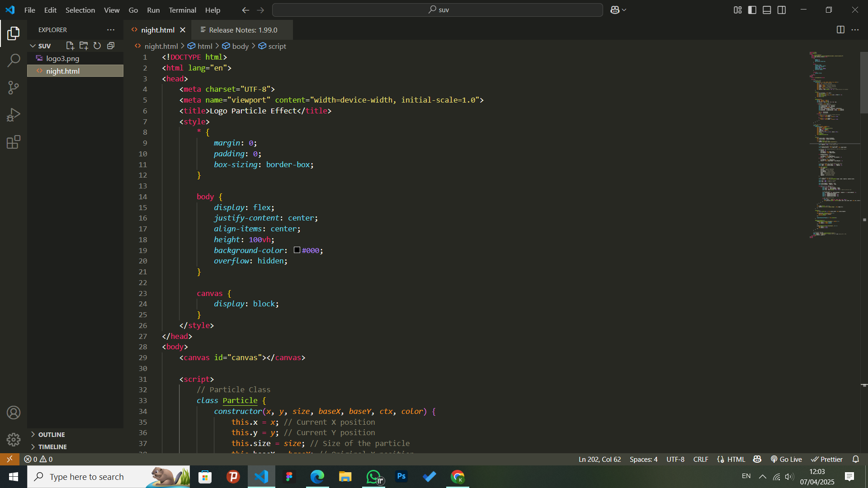
Task: Open the Run and Debug view
Action: pyautogui.click(x=14, y=115)
